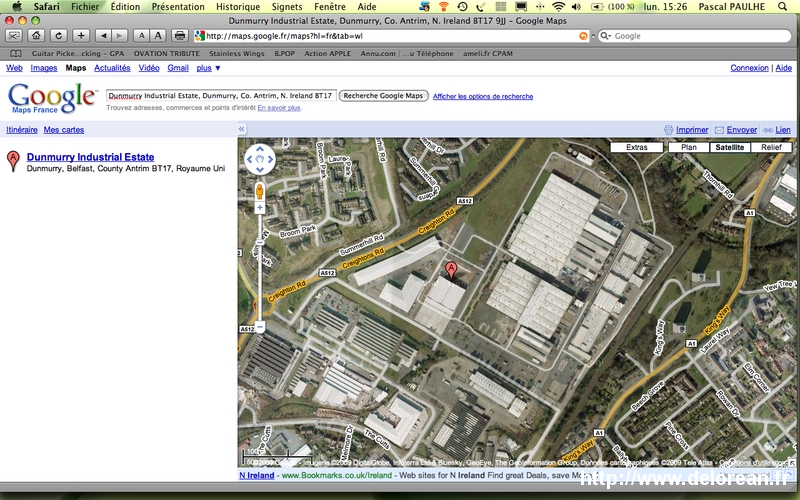
Task: Click the Google Maps address search field
Action: click(221, 95)
